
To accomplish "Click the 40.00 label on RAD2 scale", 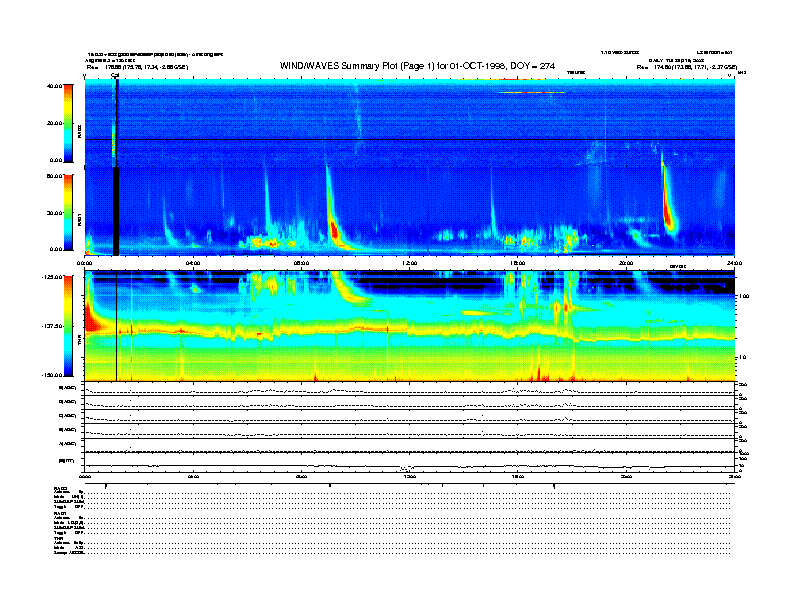I will [x=54, y=86].
